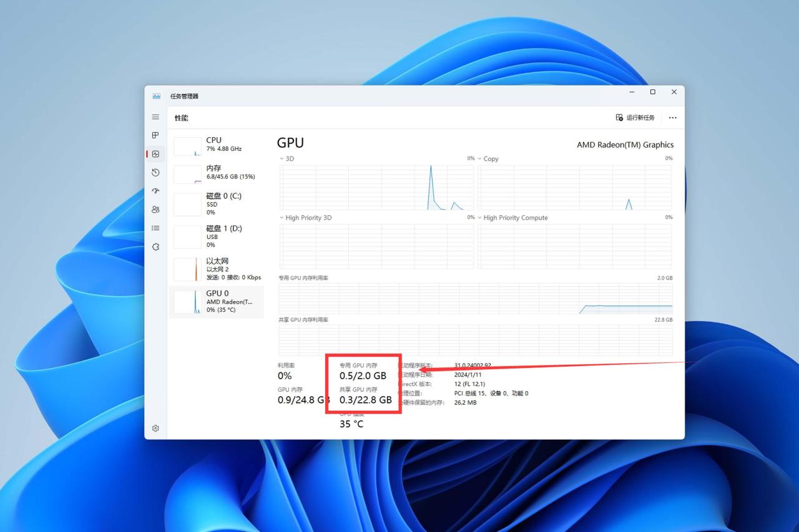The height and width of the screenshot is (532, 799).
Task: Click the driver version 31.0.24002.92
Action: click(x=473, y=365)
